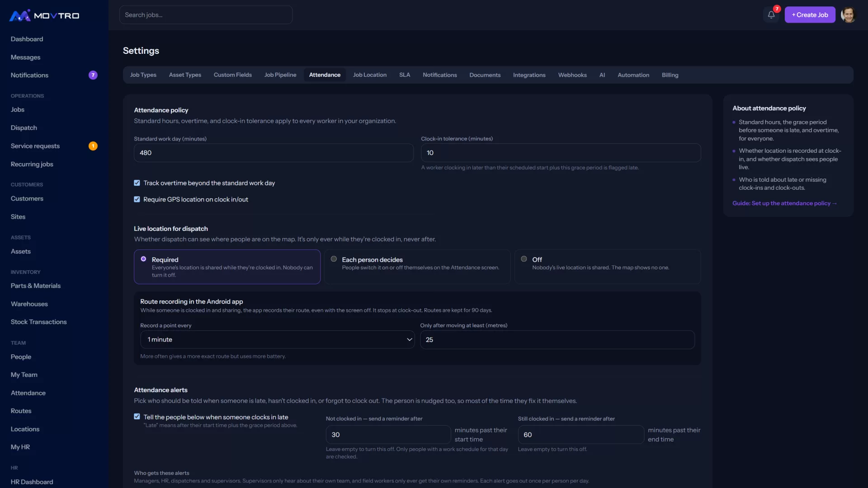Image resolution: width=868 pixels, height=488 pixels.
Task: Focus the Search jobs field
Action: tap(206, 15)
